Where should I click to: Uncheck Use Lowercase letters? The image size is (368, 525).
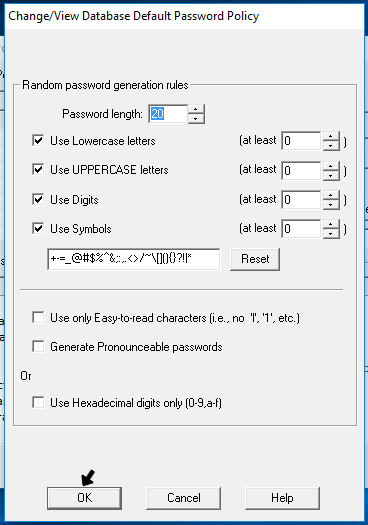[38, 140]
